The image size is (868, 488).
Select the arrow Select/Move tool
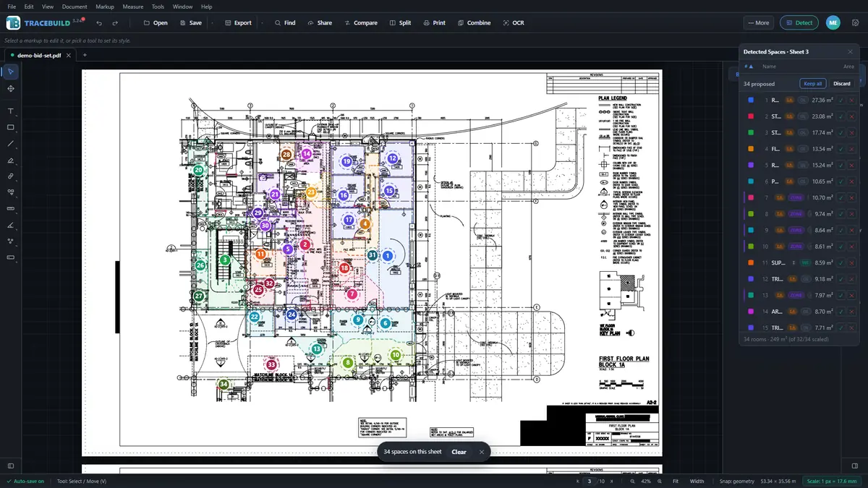tap(10, 72)
